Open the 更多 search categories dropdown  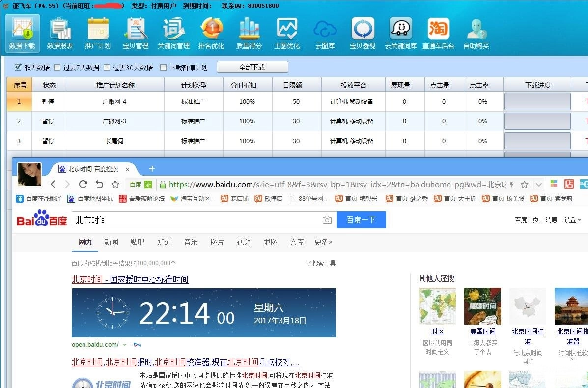coord(323,242)
